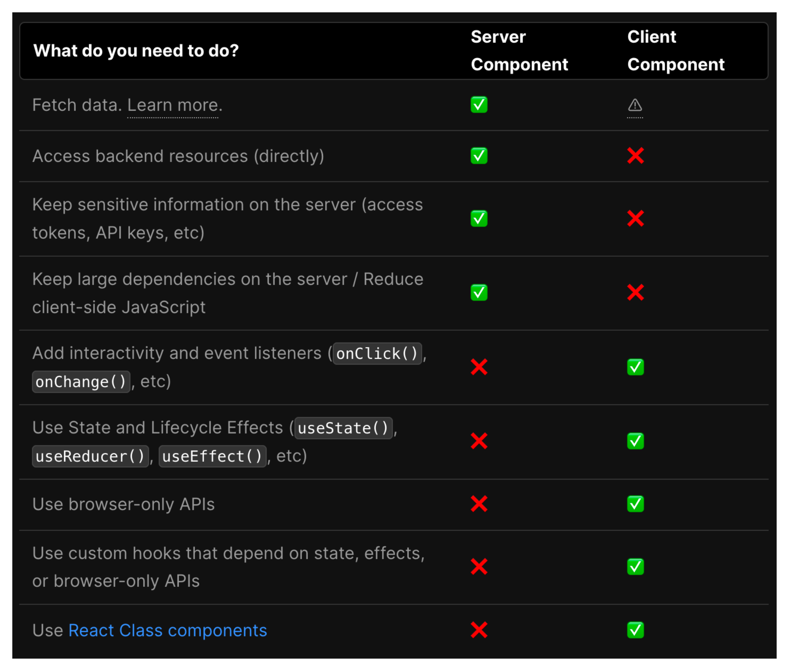
Task: Click Server Component checkmark for Access backend resources
Action: [479, 156]
